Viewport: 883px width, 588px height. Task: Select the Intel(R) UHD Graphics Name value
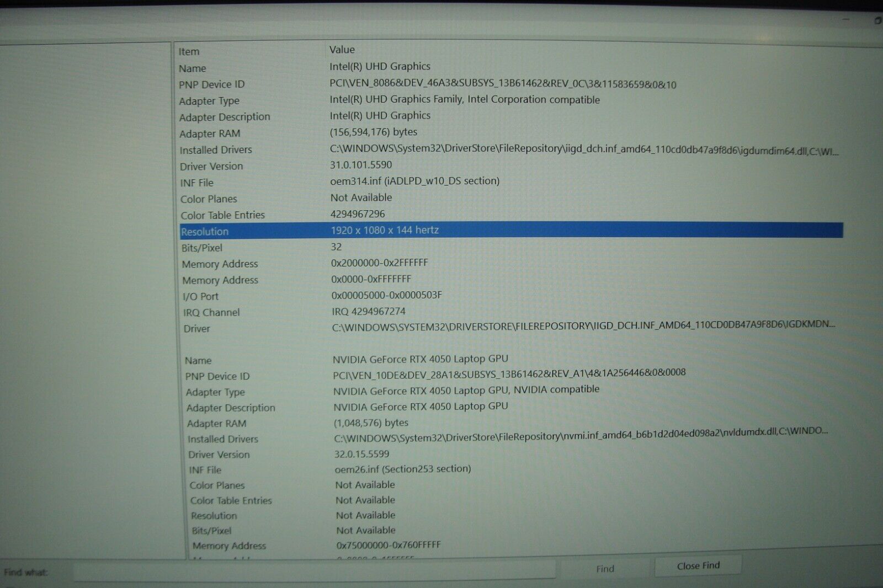(x=380, y=66)
